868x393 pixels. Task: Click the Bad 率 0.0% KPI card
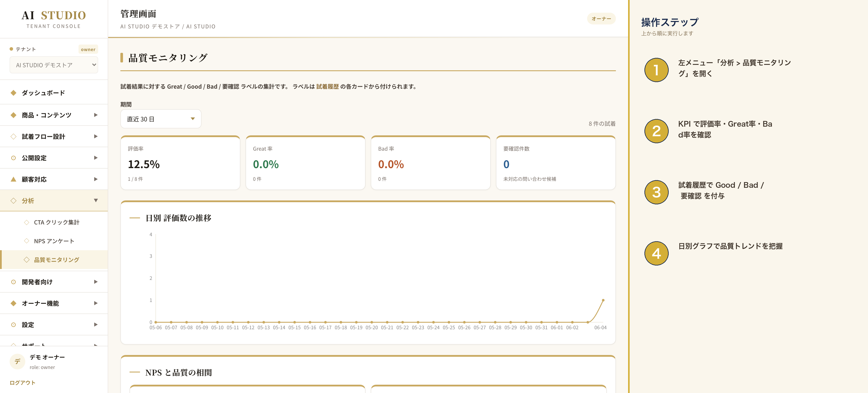430,163
